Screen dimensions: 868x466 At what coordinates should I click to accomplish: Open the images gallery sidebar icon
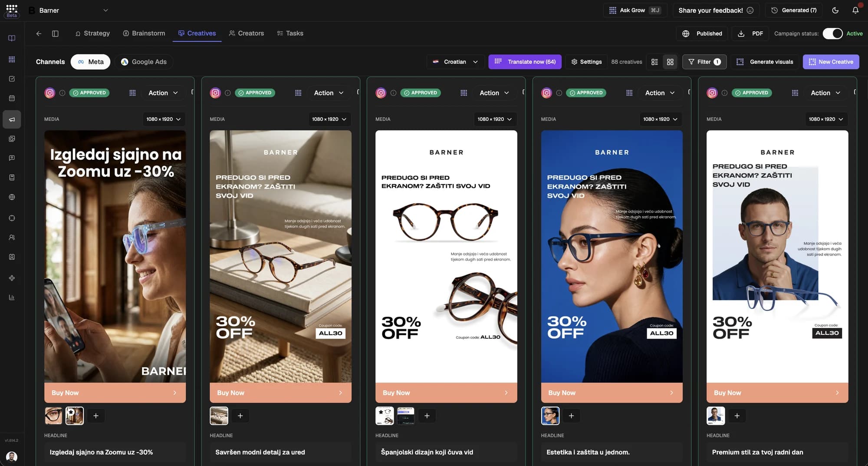point(12,139)
